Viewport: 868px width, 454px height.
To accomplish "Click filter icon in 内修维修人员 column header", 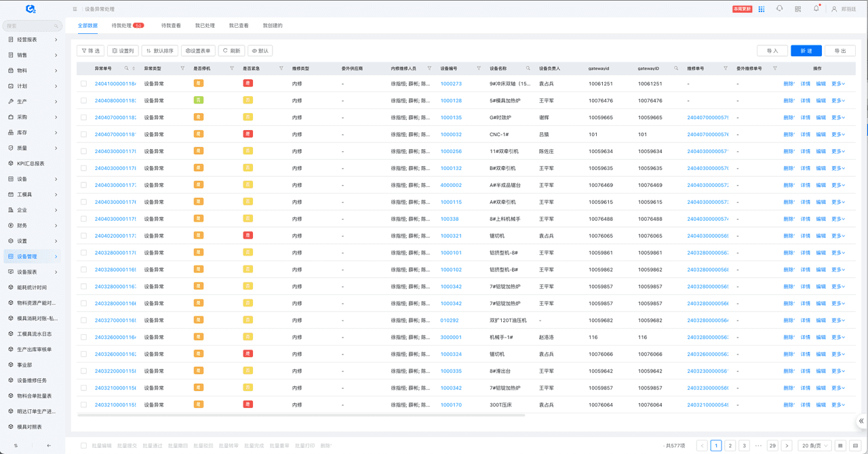I will click(x=429, y=68).
